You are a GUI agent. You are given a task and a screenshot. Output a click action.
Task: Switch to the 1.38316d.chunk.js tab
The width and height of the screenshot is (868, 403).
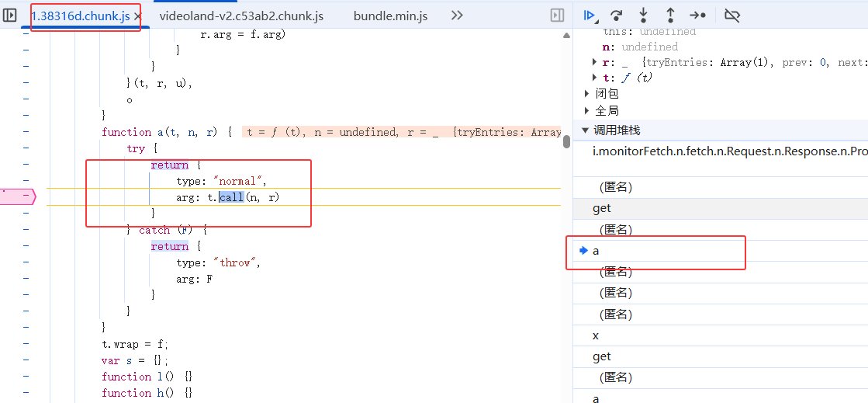[x=81, y=16]
